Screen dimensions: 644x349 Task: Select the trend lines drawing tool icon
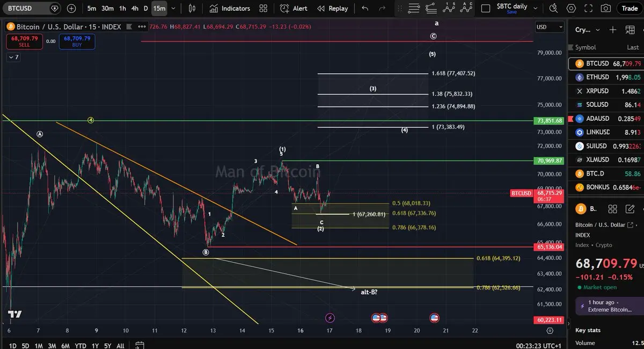(x=414, y=9)
